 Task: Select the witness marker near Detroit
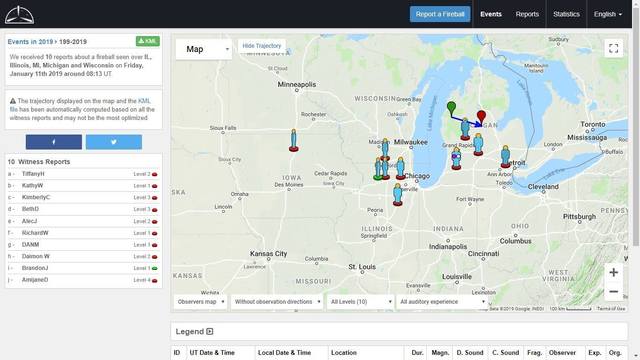coord(505,156)
